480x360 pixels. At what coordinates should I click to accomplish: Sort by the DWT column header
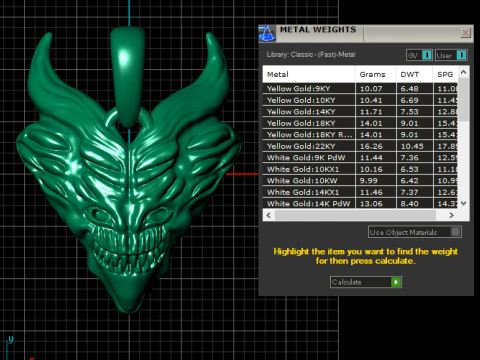(x=414, y=74)
